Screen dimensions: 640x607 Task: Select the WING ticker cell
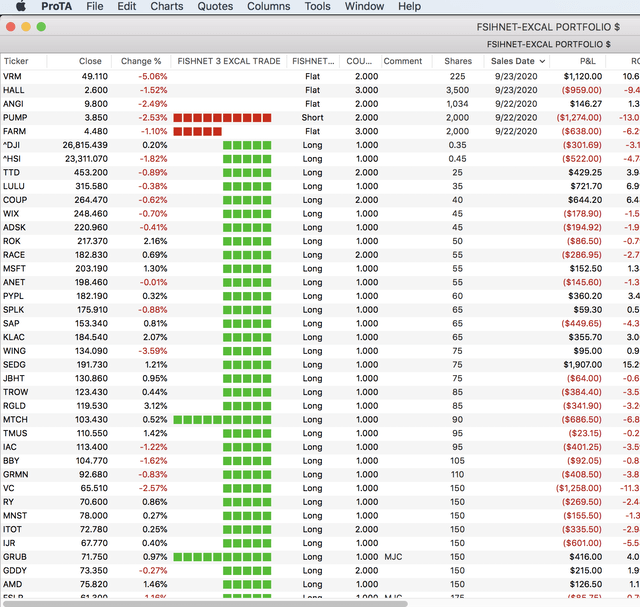coord(14,351)
